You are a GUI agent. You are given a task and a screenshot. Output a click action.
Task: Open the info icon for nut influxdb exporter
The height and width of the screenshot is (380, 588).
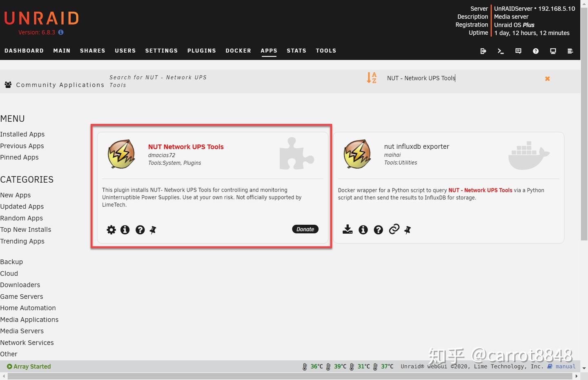click(363, 230)
